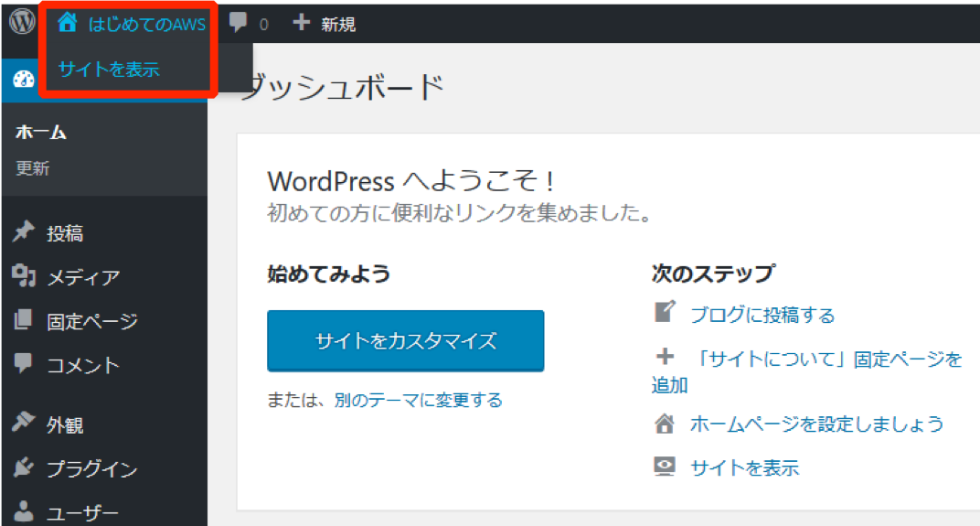This screenshot has height=526, width=980.
Task: Click the 次のステップ heading
Action: point(712,274)
